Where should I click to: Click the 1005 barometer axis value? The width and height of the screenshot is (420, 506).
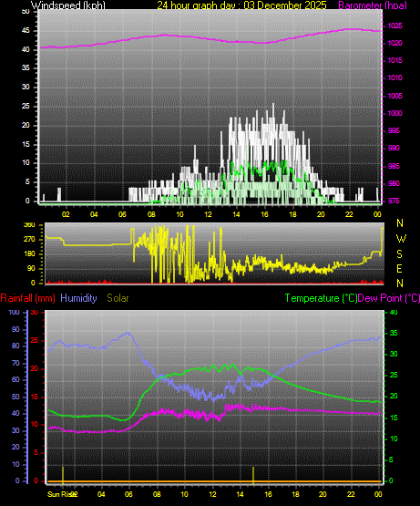[394, 96]
